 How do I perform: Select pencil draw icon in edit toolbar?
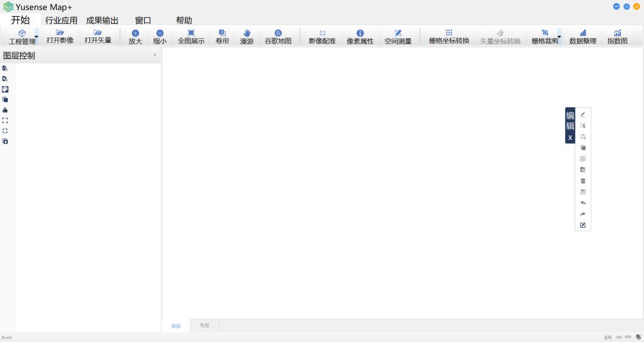(x=583, y=114)
